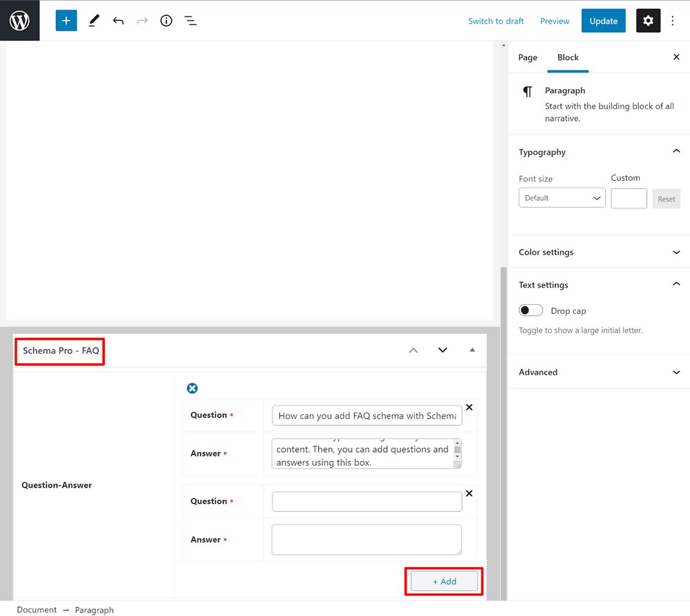Toggle the Drop cap switch
Image resolution: width=690 pixels, height=616 pixels.
click(x=531, y=310)
